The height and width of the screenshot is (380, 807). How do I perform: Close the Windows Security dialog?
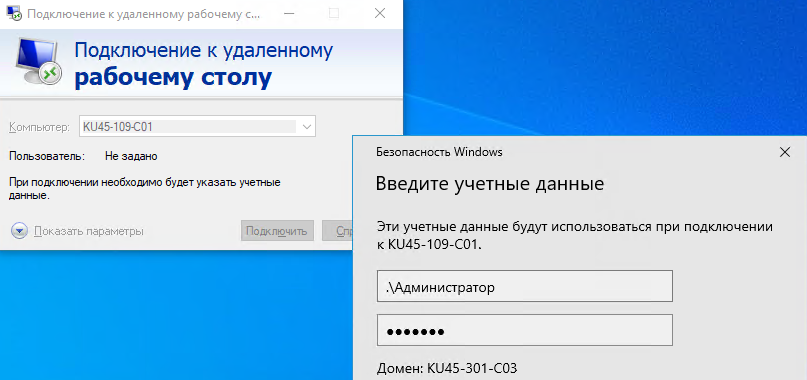[784, 152]
